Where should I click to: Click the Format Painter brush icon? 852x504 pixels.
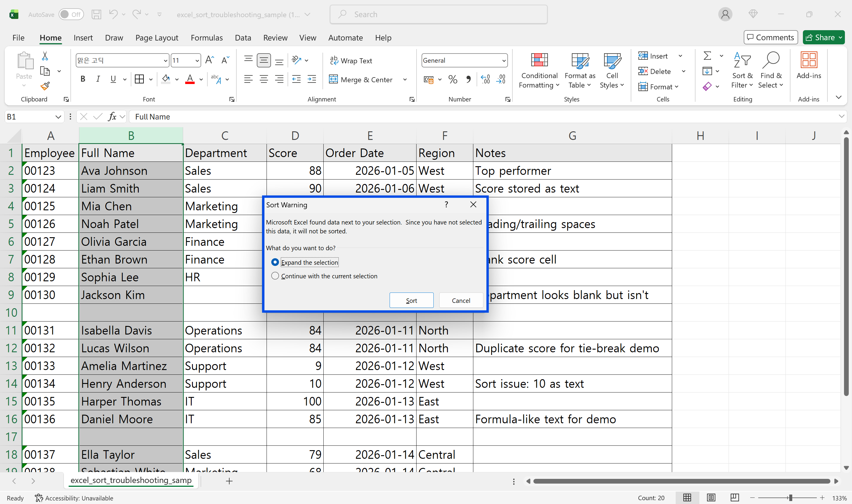[45, 86]
